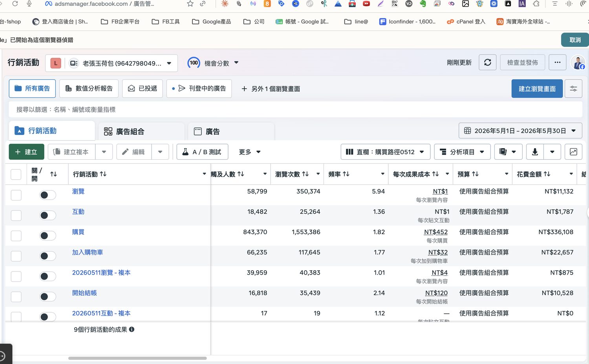This screenshot has height=364, width=589.
Task: Click the 取消 button in debug bar
Action: click(575, 40)
